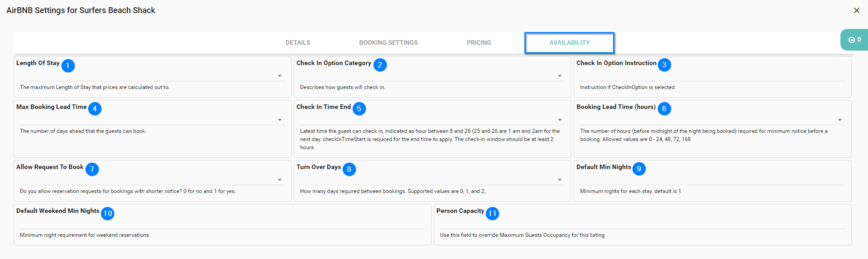
Task: Open the Check In Option Category dropdown
Action: coord(560,76)
